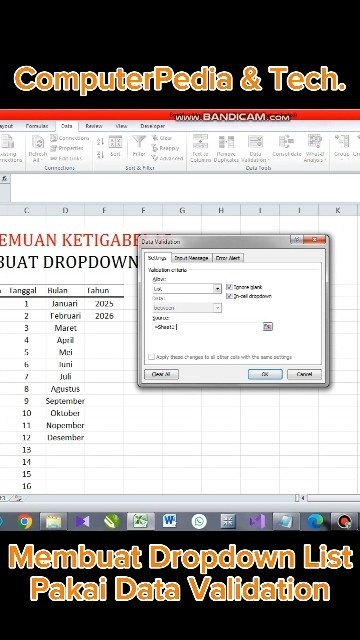
Task: Open Google Chrome from taskbar
Action: [25, 521]
